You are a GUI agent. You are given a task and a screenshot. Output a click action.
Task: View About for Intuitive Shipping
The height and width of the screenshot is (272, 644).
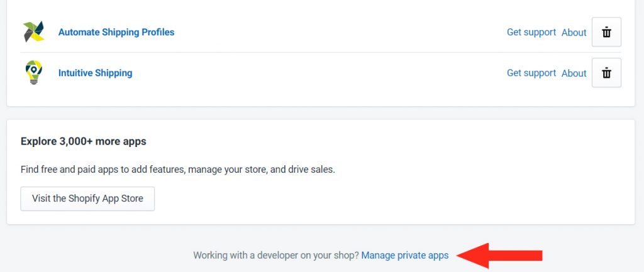point(574,73)
